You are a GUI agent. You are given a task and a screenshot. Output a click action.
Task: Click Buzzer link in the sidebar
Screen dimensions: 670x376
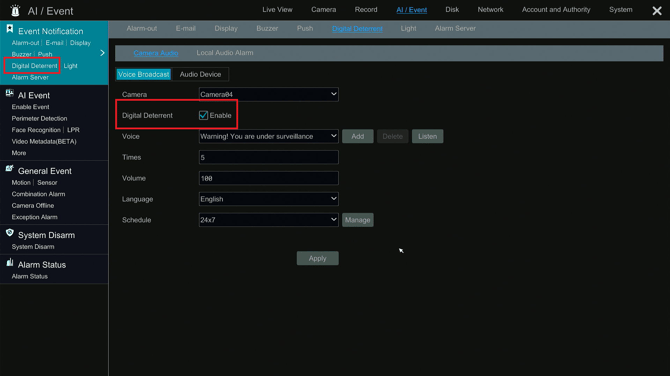click(x=21, y=54)
